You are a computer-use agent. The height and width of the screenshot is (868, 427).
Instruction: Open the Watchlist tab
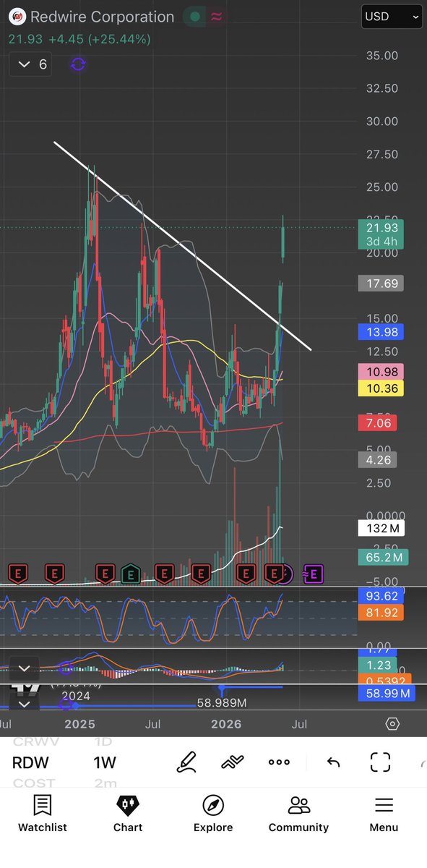(x=42, y=814)
